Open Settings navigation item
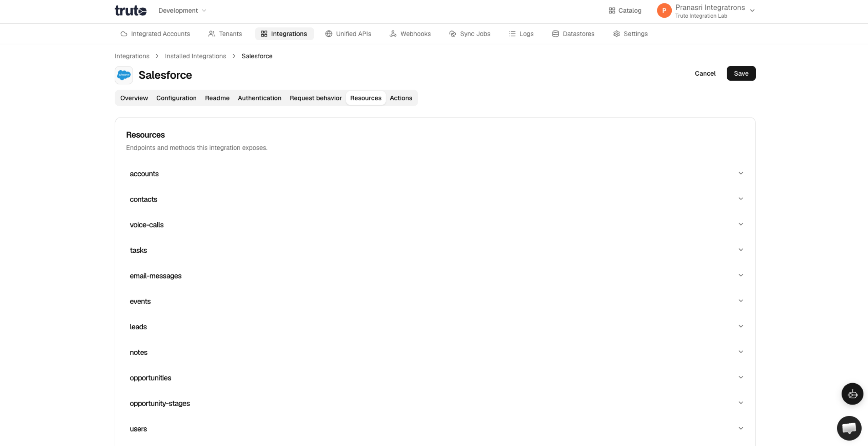The width and height of the screenshot is (868, 446). pyautogui.click(x=630, y=34)
